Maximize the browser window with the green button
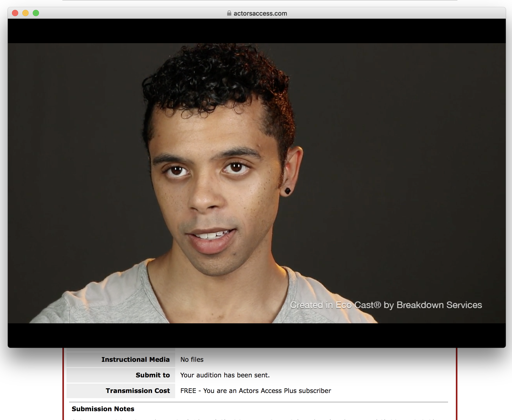Screen dimensions: 512x420 36,12
